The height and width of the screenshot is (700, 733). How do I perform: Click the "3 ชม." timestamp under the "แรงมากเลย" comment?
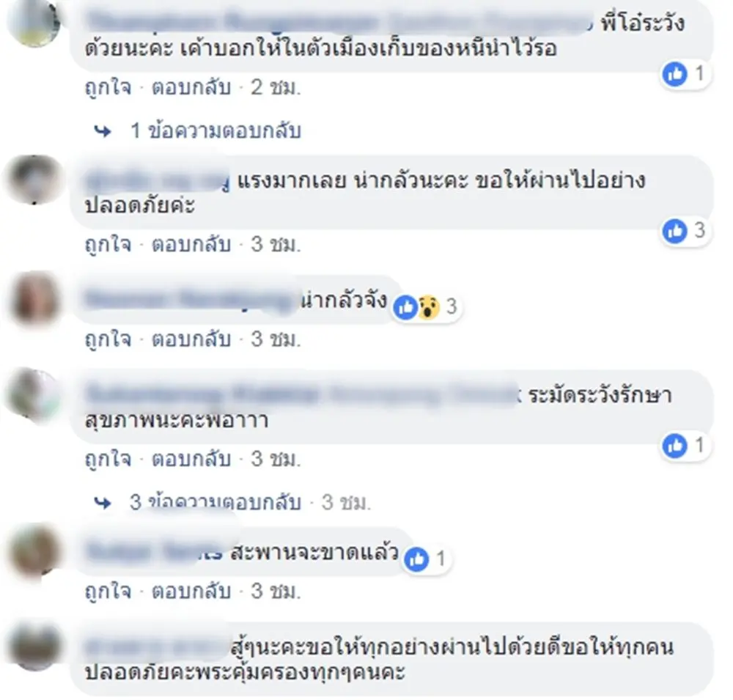pyautogui.click(x=276, y=245)
